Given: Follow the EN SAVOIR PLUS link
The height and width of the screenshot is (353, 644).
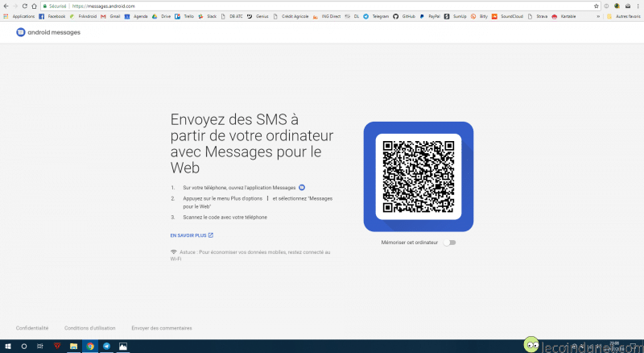Looking at the screenshot, I should 192,235.
